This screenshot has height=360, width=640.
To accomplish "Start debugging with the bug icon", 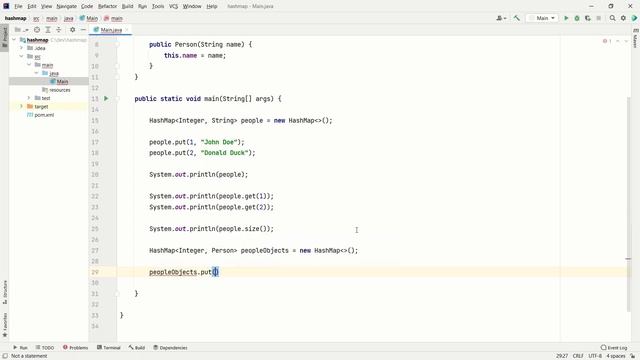I will click(577, 18).
